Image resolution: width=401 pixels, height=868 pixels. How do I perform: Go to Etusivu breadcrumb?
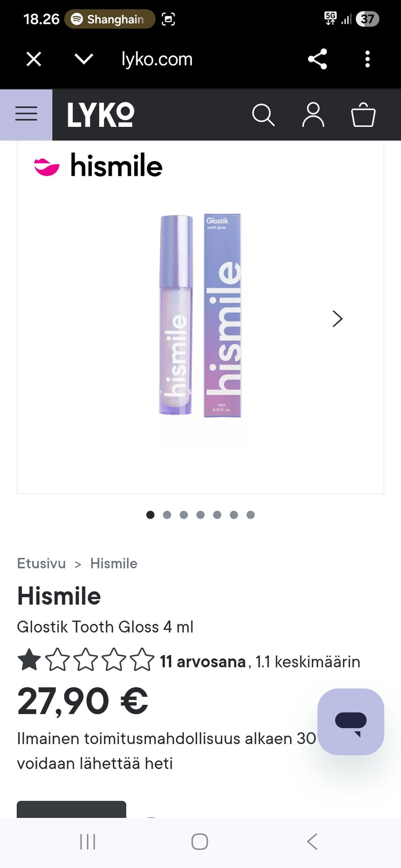(41, 563)
